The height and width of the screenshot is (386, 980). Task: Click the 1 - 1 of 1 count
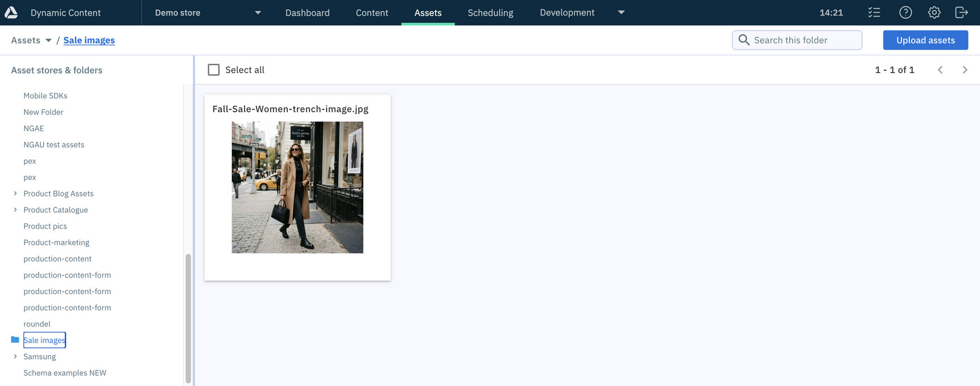click(895, 70)
